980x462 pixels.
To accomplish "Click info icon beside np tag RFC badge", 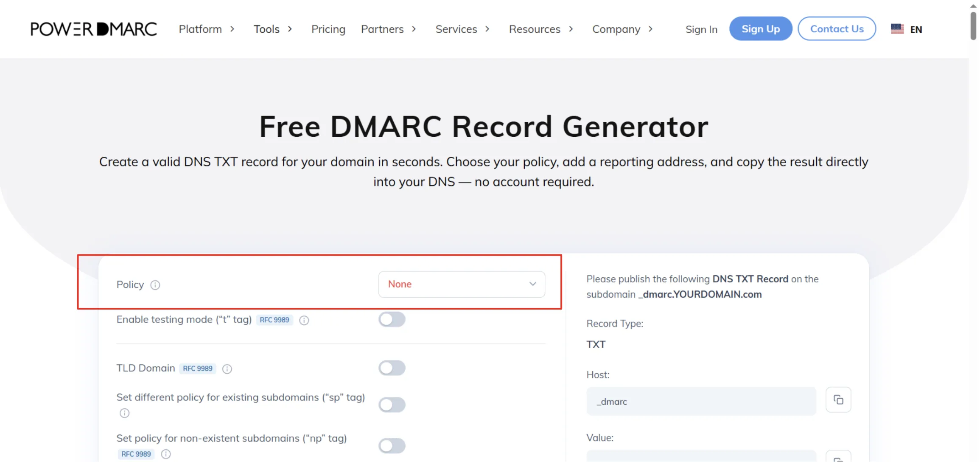I will [x=166, y=454].
